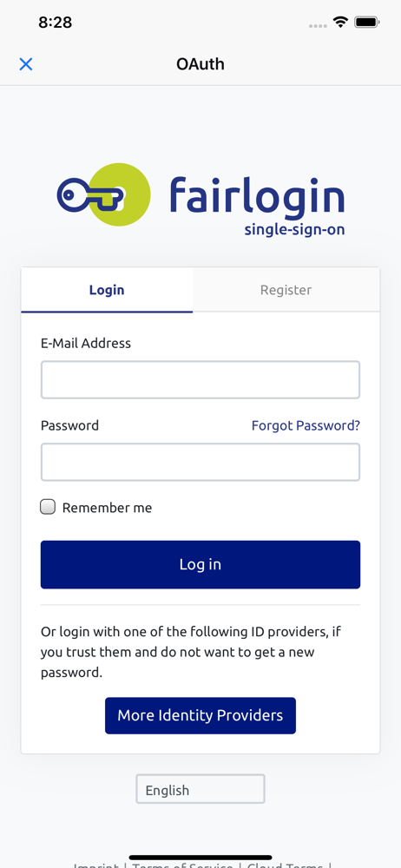Open the Imprint footer link
The image size is (401, 868).
(x=95, y=865)
